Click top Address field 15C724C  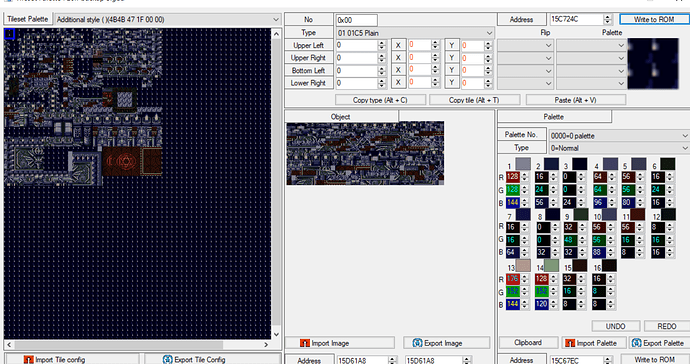coord(576,19)
